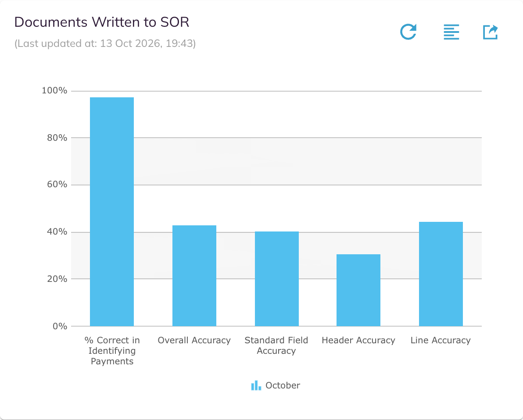This screenshot has height=420, width=523.
Task: Click the Line Accuracy axis label
Action: point(441,340)
